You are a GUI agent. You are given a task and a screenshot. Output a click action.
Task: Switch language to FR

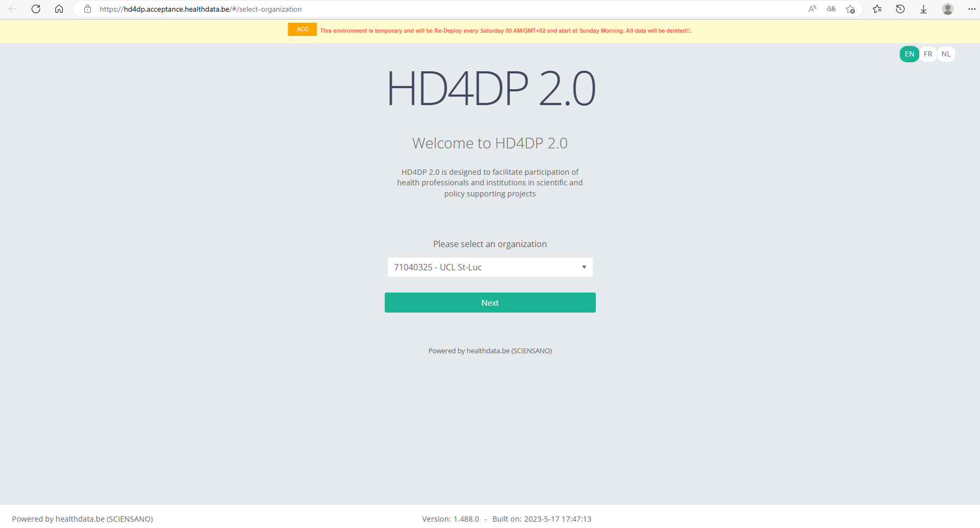coord(928,54)
